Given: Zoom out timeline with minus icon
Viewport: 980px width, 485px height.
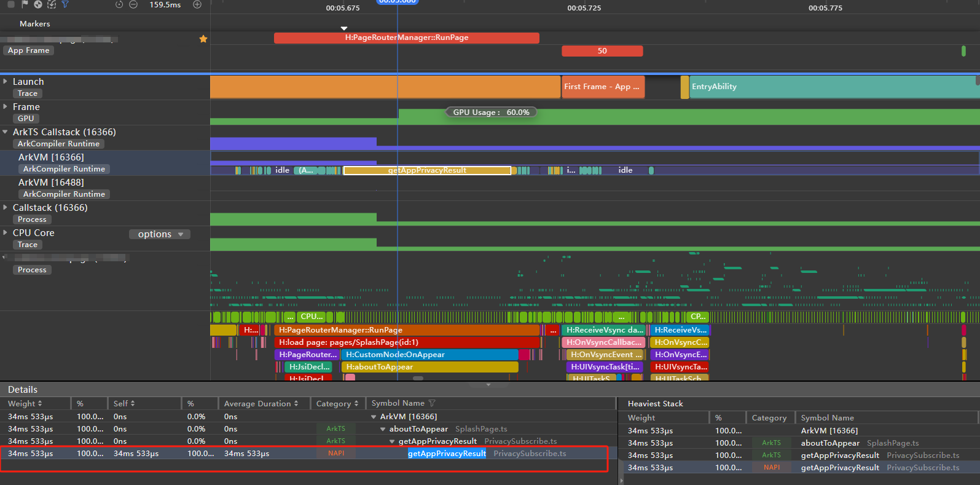Looking at the screenshot, I should point(133,4).
